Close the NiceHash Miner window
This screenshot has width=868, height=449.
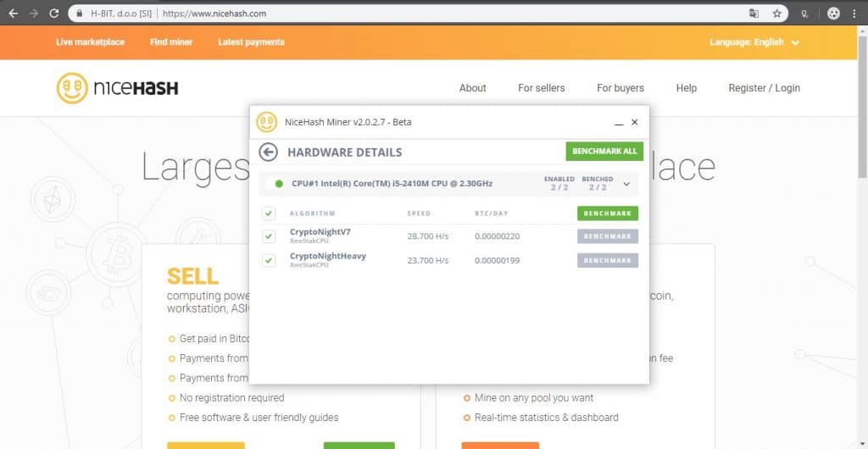pyautogui.click(x=634, y=122)
